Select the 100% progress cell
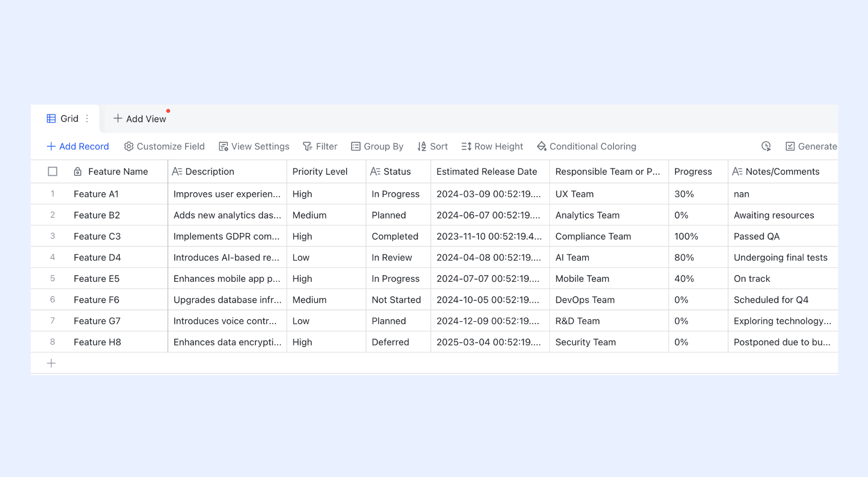The height and width of the screenshot is (477, 868). point(698,236)
